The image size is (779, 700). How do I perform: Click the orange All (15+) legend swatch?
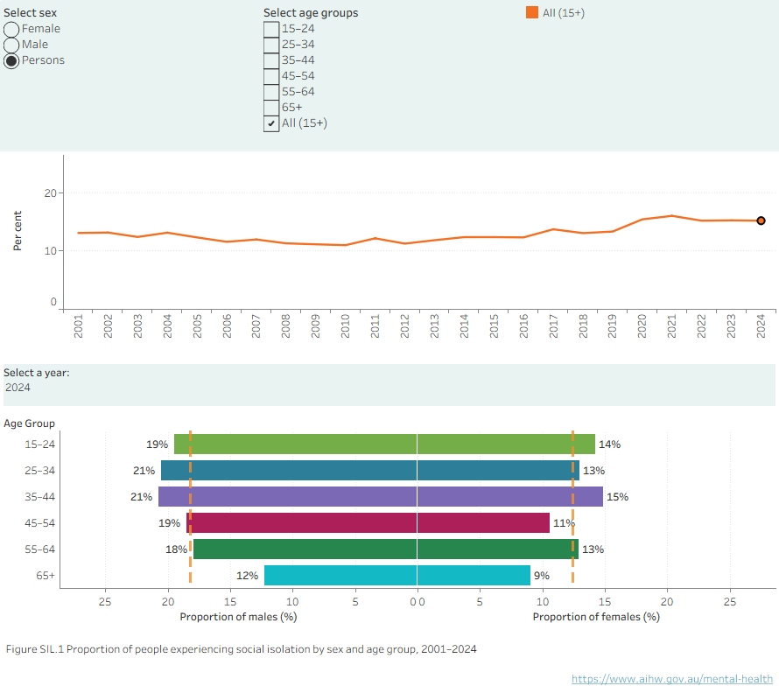click(532, 12)
